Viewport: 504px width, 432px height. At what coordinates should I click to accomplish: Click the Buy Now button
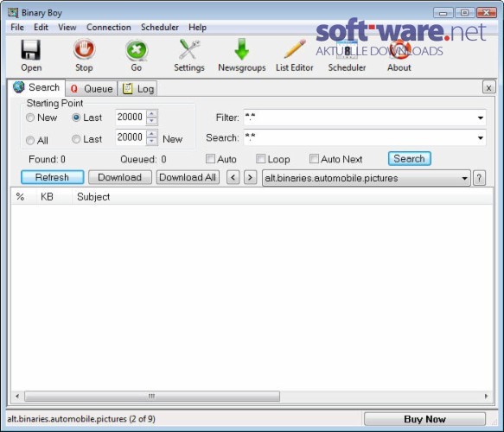coord(424,419)
